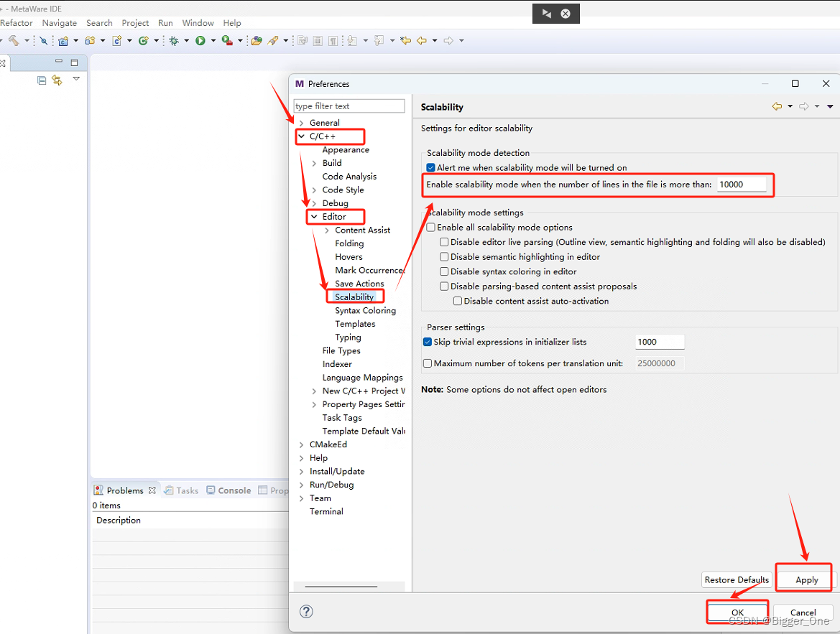Enable all scalability mode options

(430, 226)
